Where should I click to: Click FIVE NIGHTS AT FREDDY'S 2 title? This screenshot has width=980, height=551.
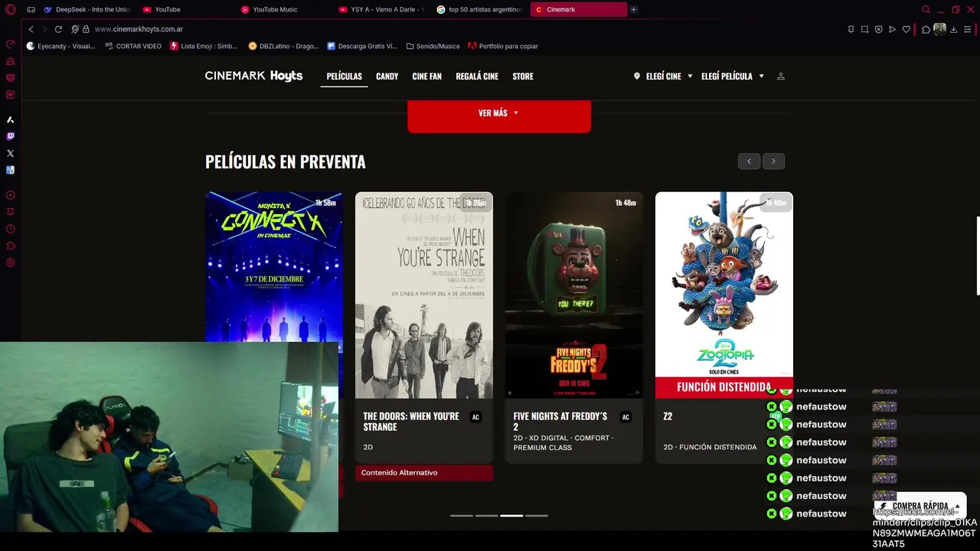coord(560,422)
